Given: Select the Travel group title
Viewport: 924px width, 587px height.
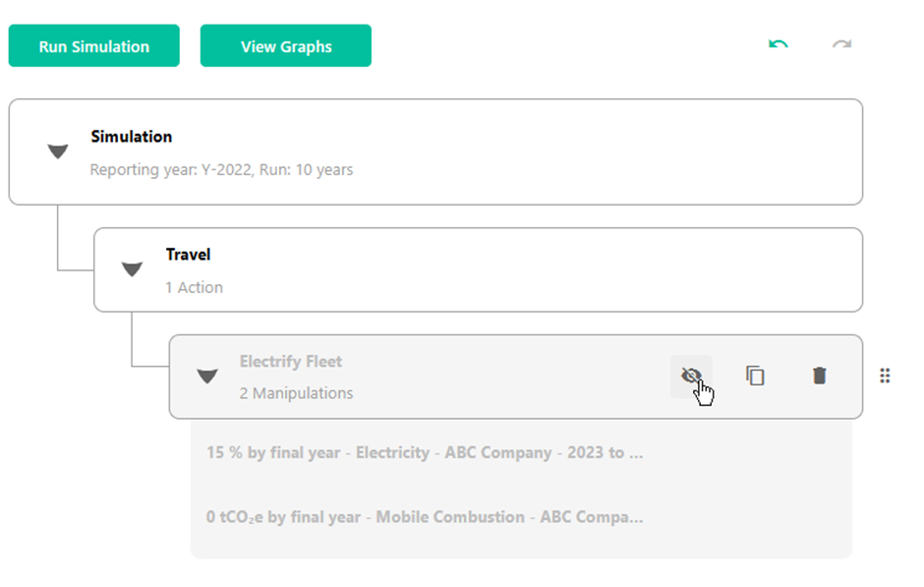Looking at the screenshot, I should [x=188, y=255].
